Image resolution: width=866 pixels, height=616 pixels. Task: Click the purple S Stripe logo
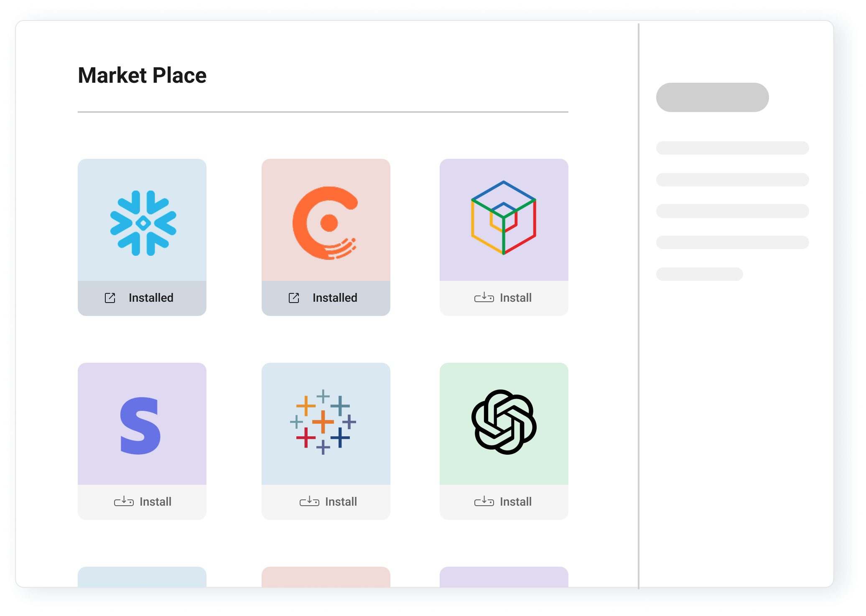pos(140,425)
